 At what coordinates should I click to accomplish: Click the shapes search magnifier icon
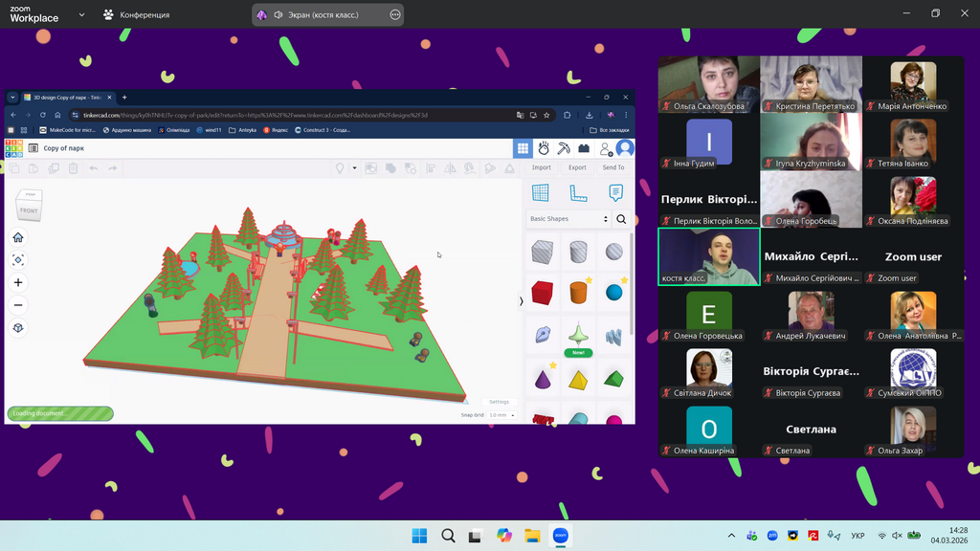pos(621,219)
